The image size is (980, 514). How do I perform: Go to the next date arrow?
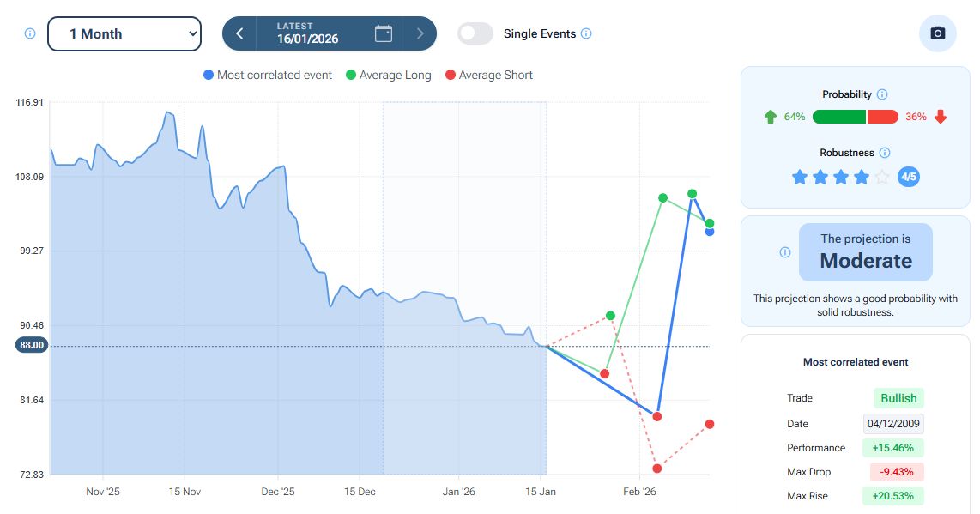click(420, 33)
